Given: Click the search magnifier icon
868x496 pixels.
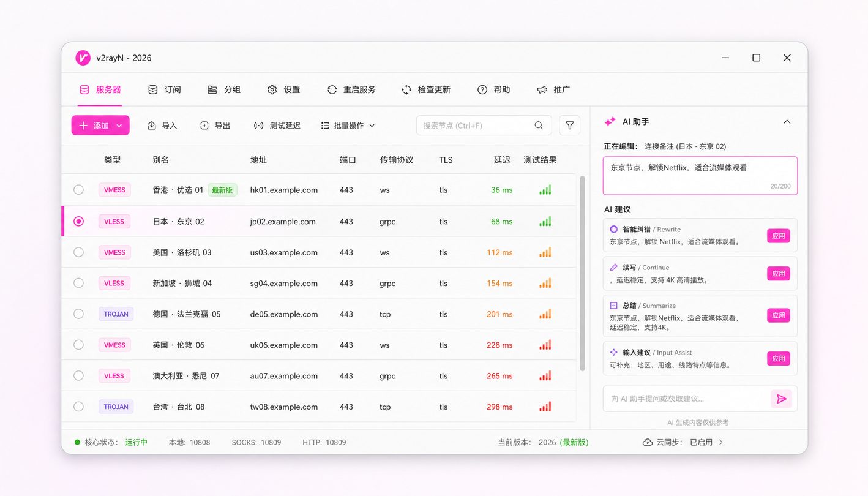Looking at the screenshot, I should pos(539,126).
